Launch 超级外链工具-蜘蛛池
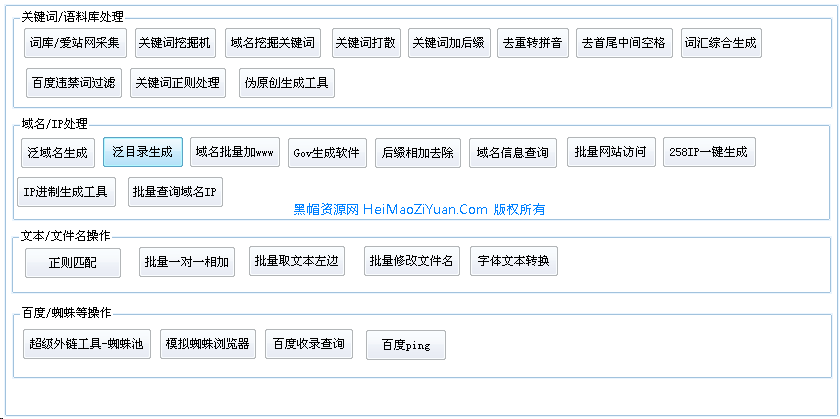Screen dimensions: 840x419 point(87,344)
